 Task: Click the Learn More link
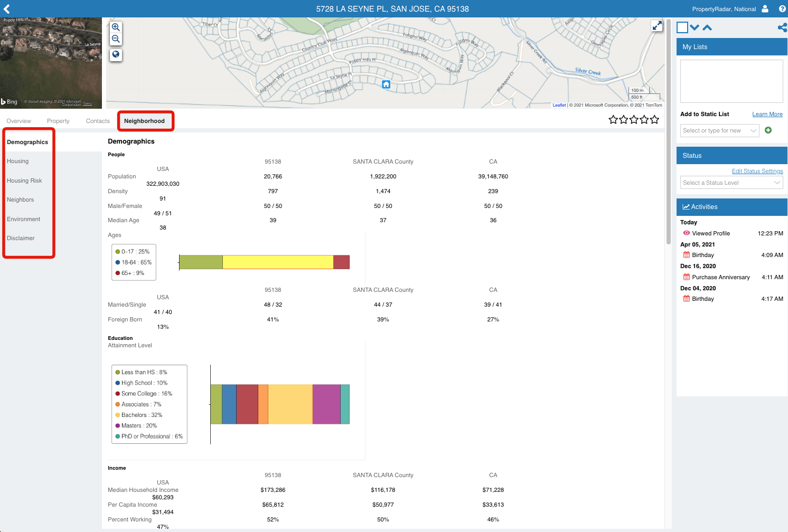pyautogui.click(x=767, y=114)
